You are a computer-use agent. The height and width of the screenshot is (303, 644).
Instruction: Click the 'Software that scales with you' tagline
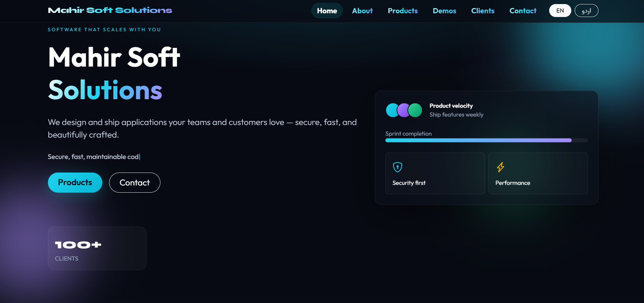104,30
